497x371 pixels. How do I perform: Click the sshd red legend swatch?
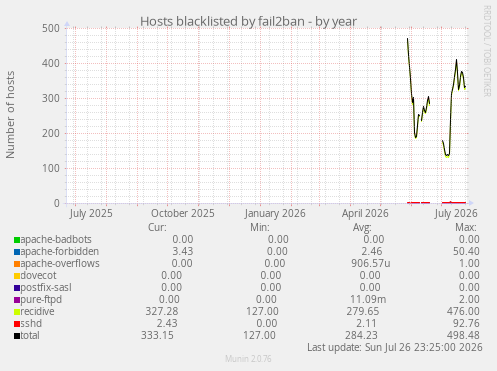[17, 324]
